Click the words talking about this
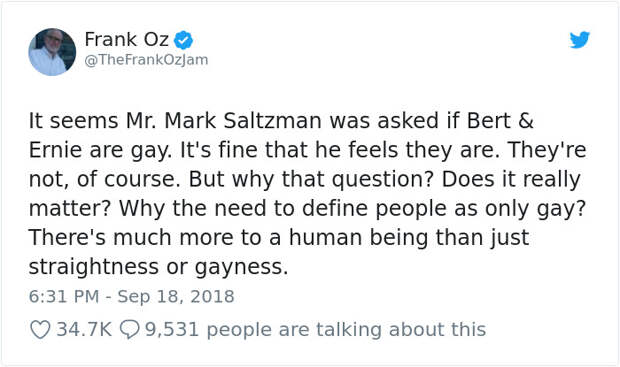This screenshot has height=367, width=620. [401, 329]
